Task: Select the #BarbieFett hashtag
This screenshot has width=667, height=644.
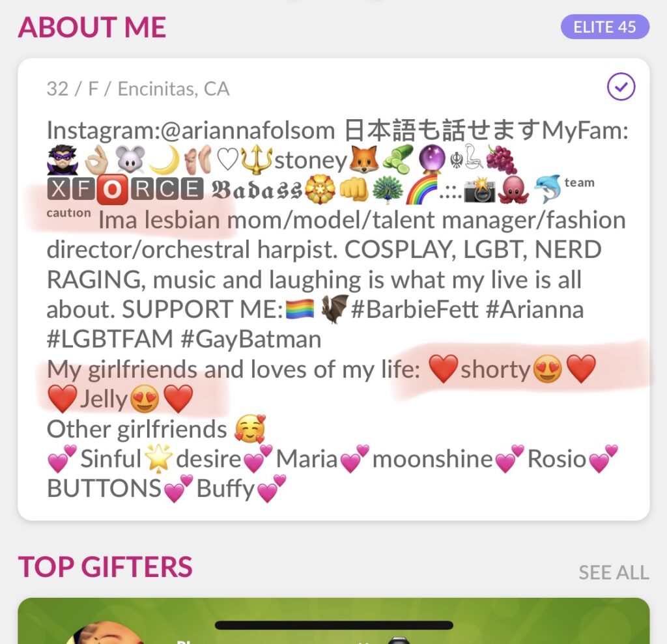Action: (x=415, y=309)
